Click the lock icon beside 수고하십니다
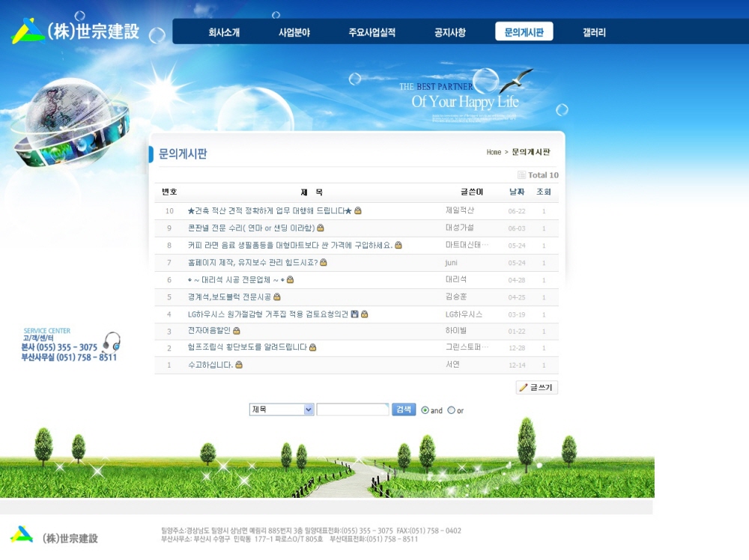 [x=239, y=365]
